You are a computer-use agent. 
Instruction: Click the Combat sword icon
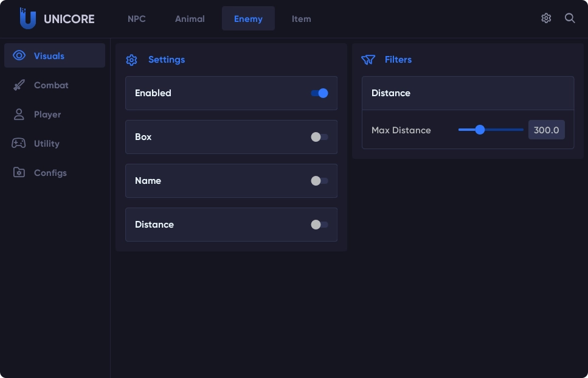pyautogui.click(x=19, y=85)
